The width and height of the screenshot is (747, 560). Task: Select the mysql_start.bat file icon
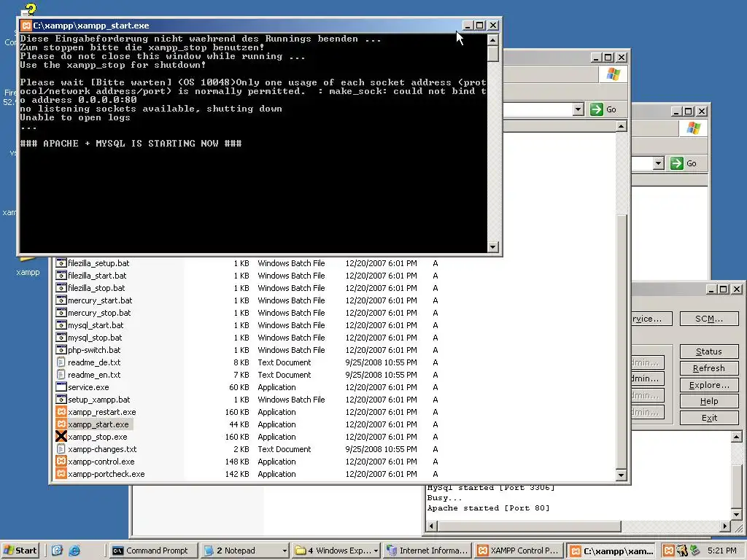tap(61, 324)
